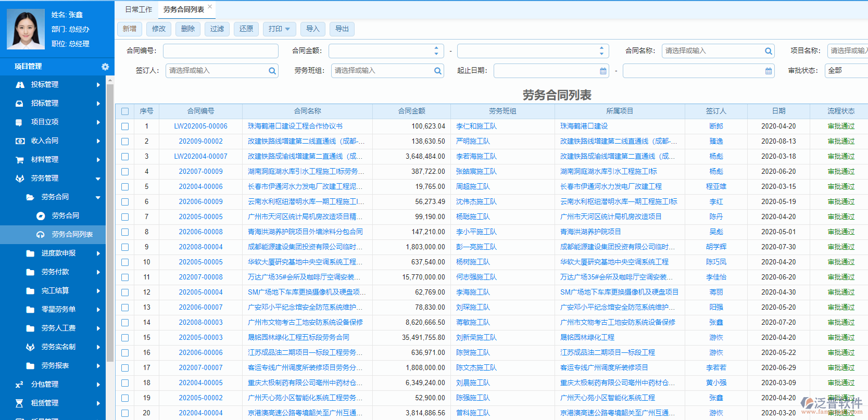Expand the 项目立项 menu
Screen dimensions: 868x420
(98, 122)
